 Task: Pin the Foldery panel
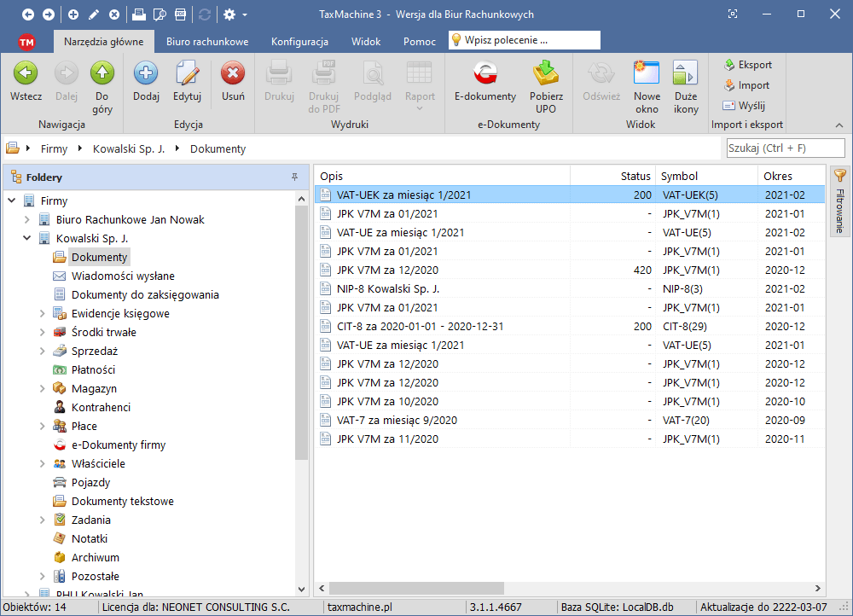click(294, 177)
